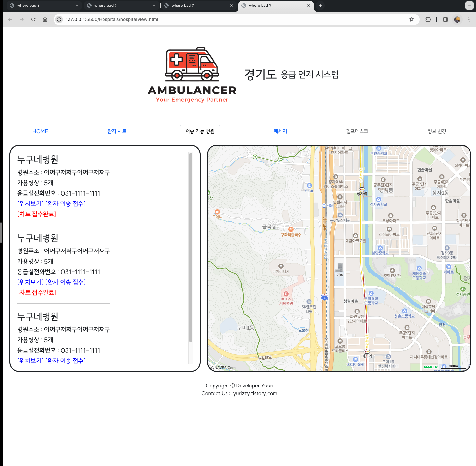Click the 대림아크로텔 map marker

(x=356, y=236)
